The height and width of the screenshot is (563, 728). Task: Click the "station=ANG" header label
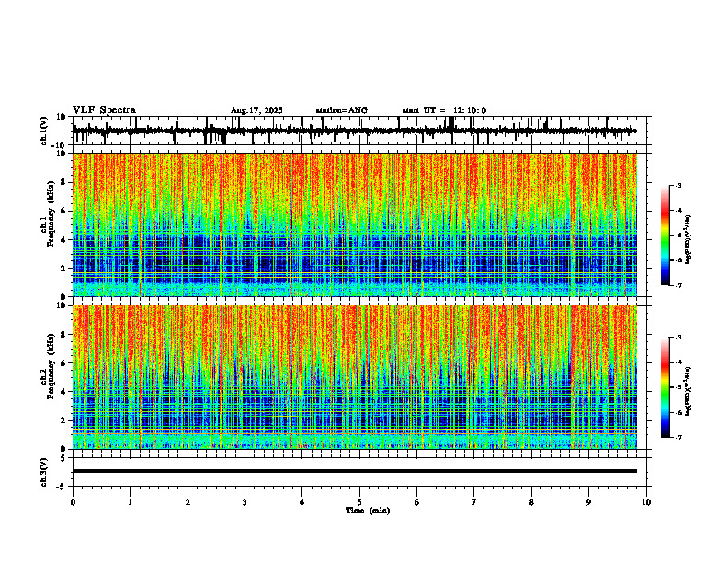tap(341, 110)
